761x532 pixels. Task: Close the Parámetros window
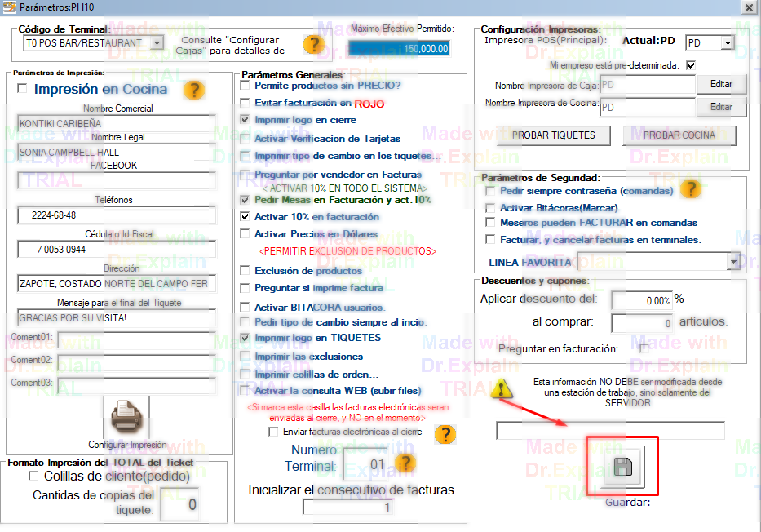click(749, 7)
